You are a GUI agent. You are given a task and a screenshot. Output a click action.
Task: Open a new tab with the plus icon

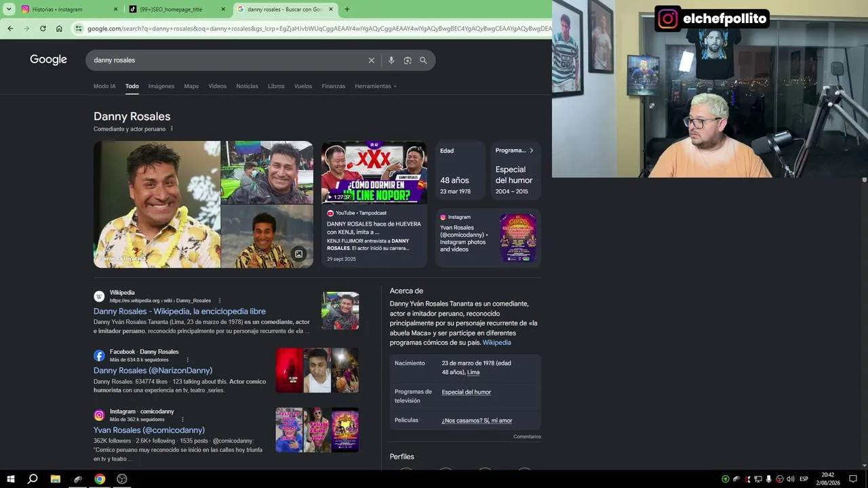pos(347,9)
